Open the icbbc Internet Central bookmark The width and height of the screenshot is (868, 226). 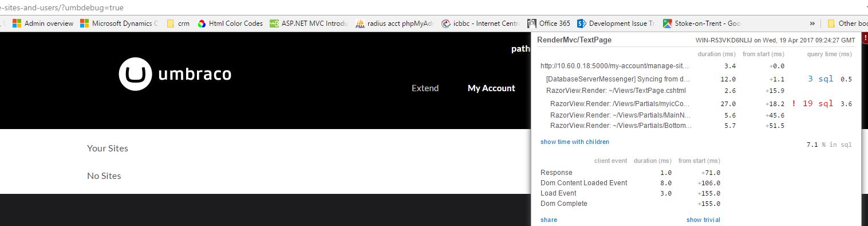pyautogui.click(x=480, y=24)
